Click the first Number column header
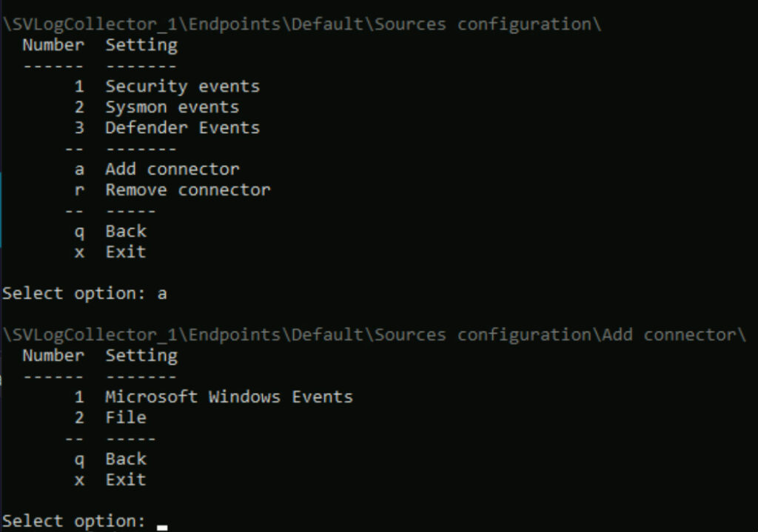 pos(53,45)
